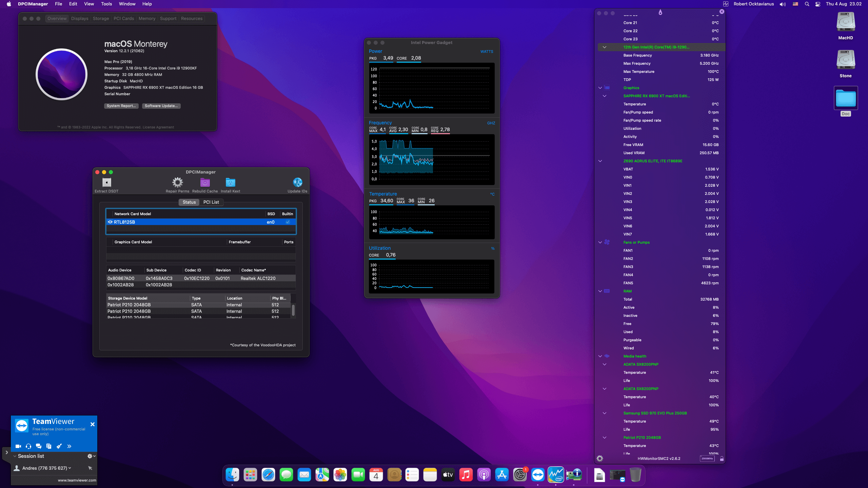Select the Realtek ALC1220 audio row
The image size is (868, 488).
(x=201, y=278)
